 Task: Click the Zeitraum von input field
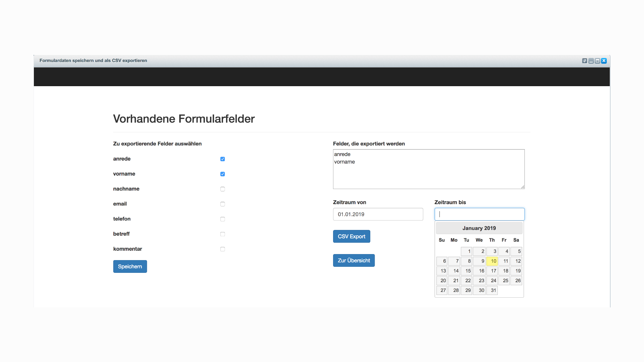tap(378, 215)
